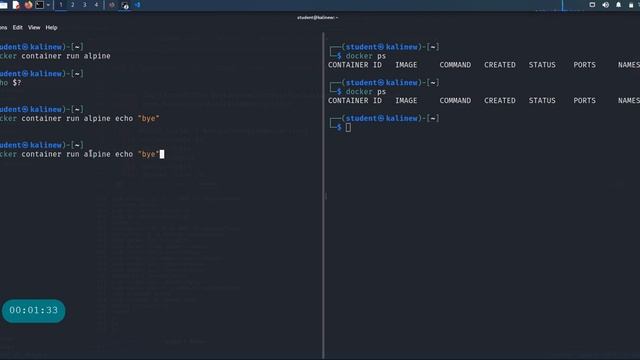The image size is (640, 360).
Task: Launch the terminal emulator panel icon
Action: coord(40,5)
